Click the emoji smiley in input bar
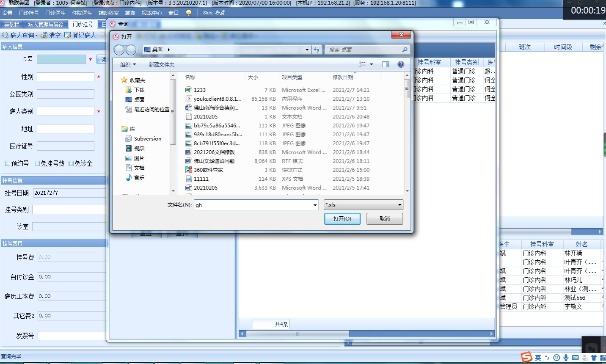The width and height of the screenshot is (606, 364). [556, 358]
